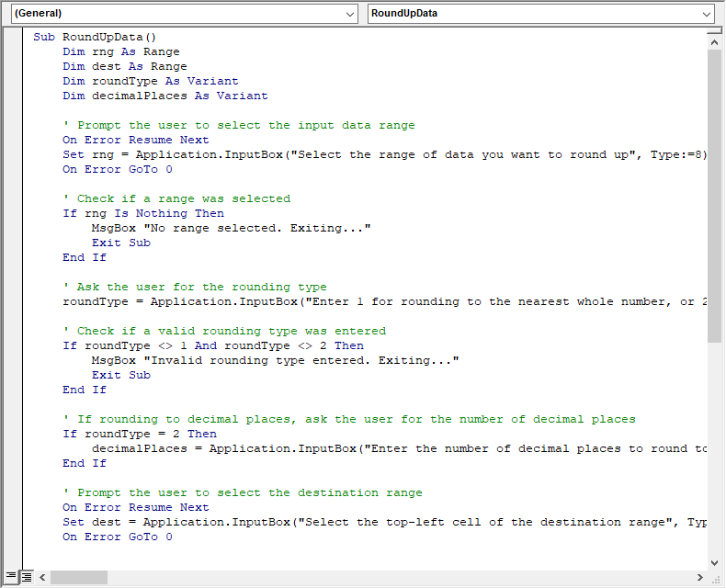
Task: Click comment 'Check if a valid rounding type was entered'
Action: [x=224, y=331]
